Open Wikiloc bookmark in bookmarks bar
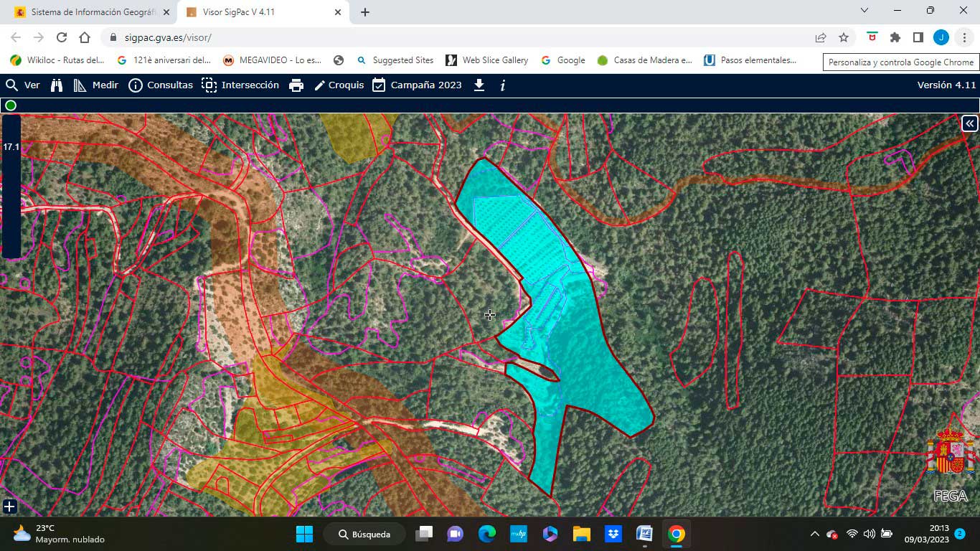The height and width of the screenshot is (551, 980). coord(58,60)
